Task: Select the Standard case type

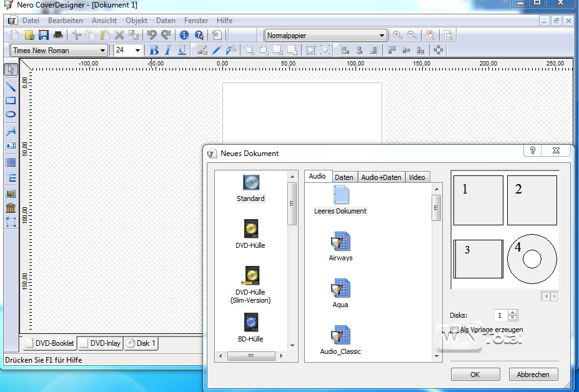Action: click(250, 189)
